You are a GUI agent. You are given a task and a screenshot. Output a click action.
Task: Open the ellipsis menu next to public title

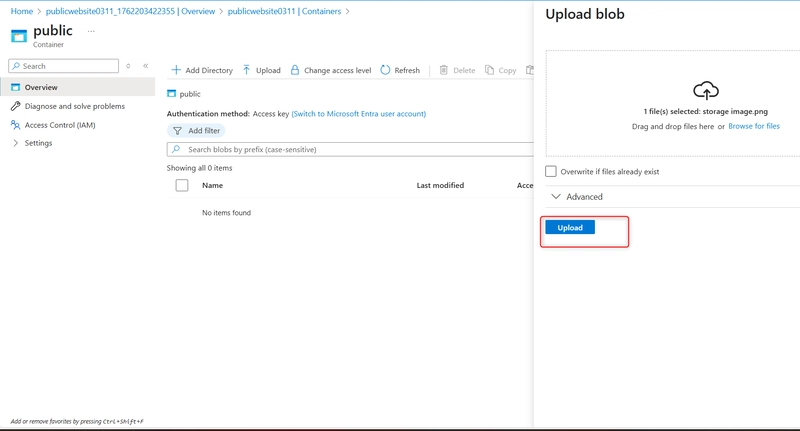[x=91, y=31]
